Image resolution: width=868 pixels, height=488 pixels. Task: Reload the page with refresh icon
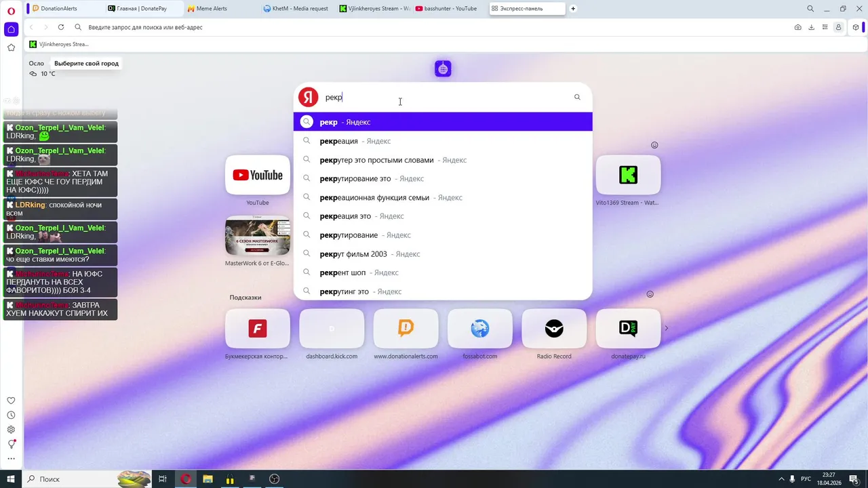tap(61, 27)
